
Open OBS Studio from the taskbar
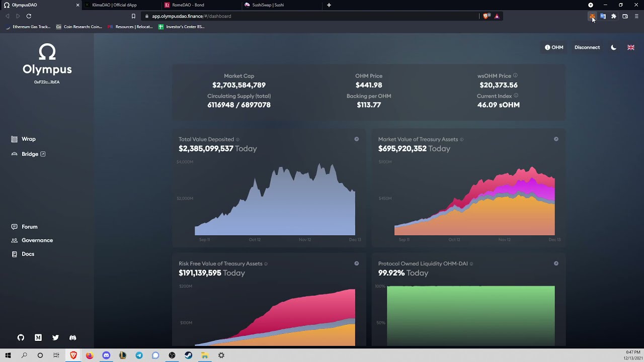pyautogui.click(x=172, y=355)
